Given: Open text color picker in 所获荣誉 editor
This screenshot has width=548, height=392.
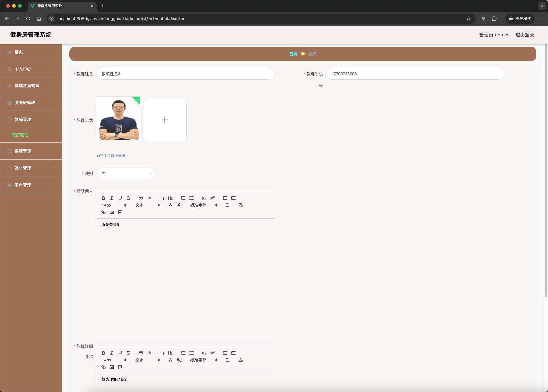Looking at the screenshot, I should pyautogui.click(x=170, y=205).
